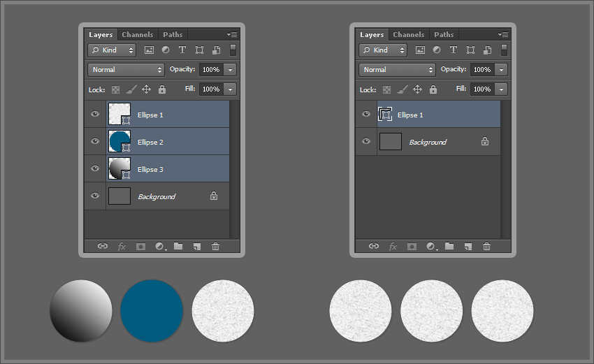Hide Background layer in right panel
Screen dimensions: 594x364
[366, 141]
